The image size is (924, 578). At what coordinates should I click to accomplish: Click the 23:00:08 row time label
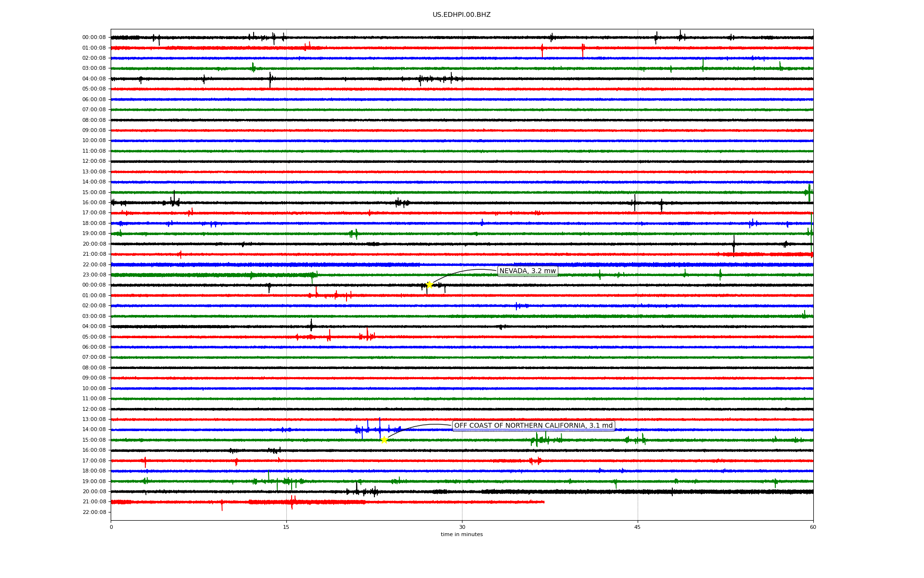pos(94,275)
